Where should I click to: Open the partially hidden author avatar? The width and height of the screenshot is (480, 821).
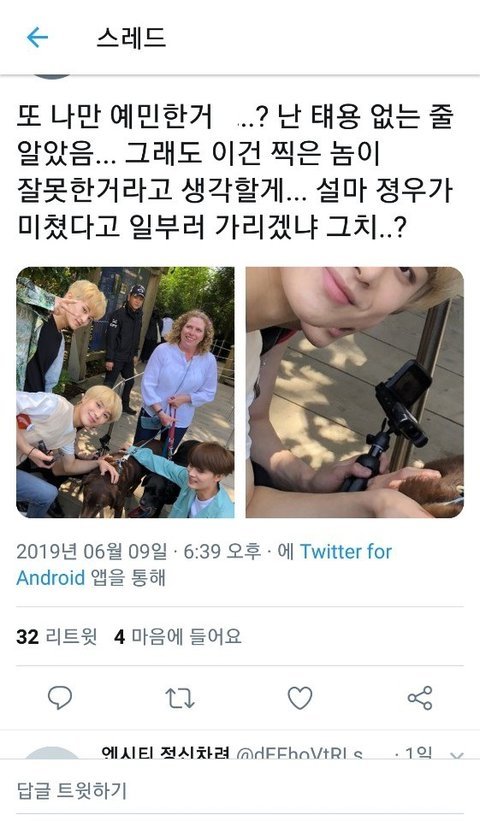point(52,76)
